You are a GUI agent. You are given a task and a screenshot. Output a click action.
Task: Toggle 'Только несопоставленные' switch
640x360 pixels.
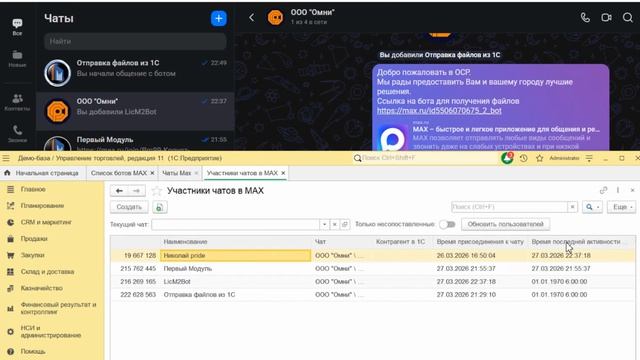pyautogui.click(x=447, y=224)
